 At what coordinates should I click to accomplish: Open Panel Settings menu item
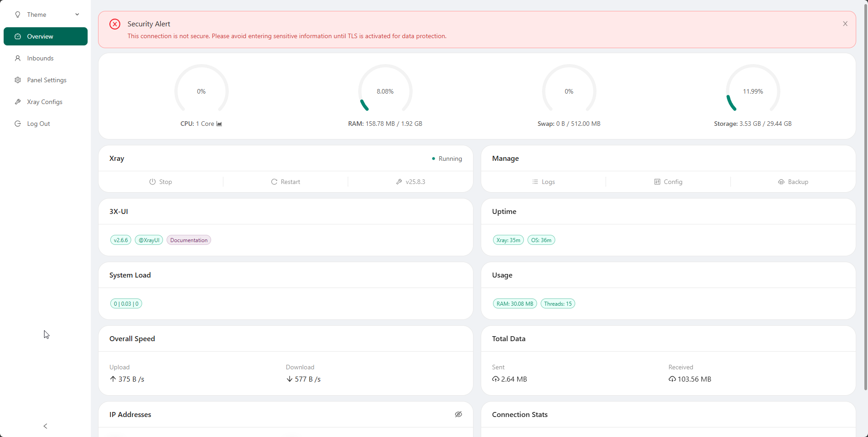tap(47, 80)
